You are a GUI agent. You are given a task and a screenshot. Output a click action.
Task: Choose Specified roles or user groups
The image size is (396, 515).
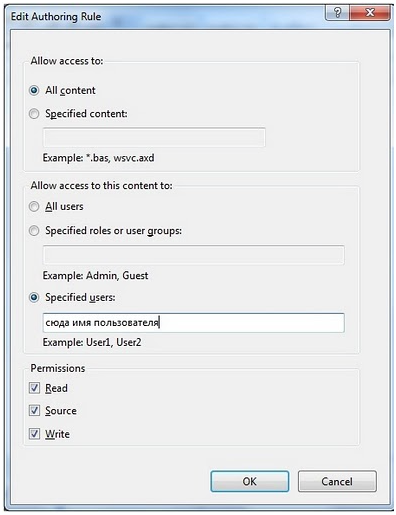coord(34,231)
